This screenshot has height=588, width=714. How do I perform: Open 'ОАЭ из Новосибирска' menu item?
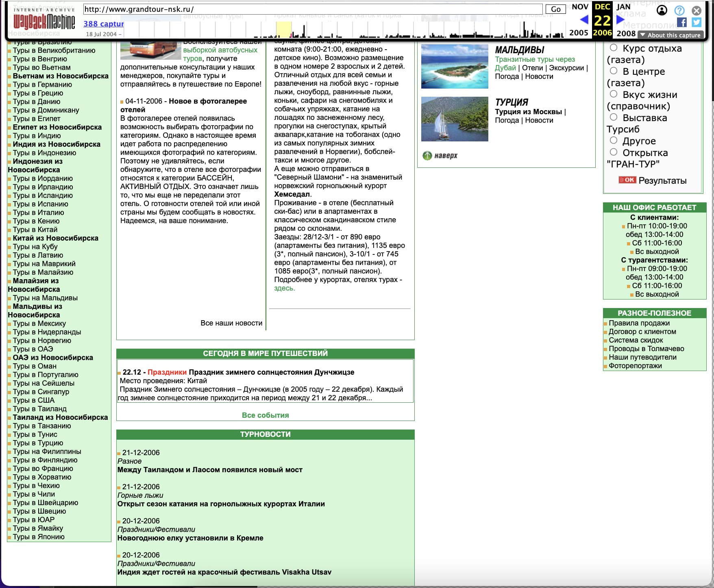point(53,358)
